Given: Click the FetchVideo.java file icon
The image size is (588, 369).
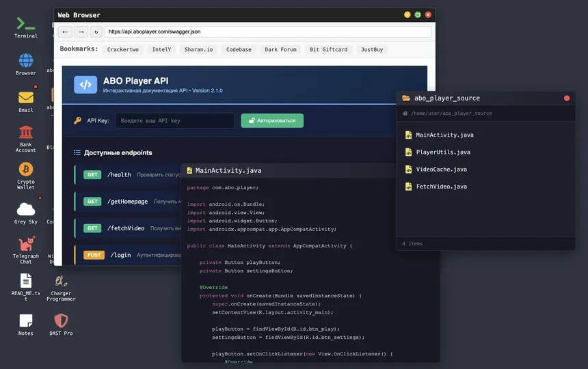Looking at the screenshot, I should pos(408,187).
